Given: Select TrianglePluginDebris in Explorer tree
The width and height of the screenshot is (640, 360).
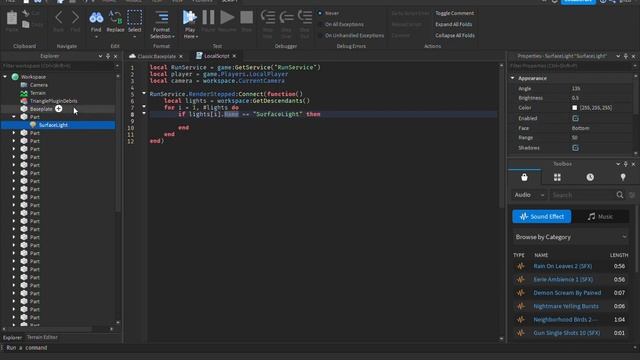Looking at the screenshot, I should 53,101.
